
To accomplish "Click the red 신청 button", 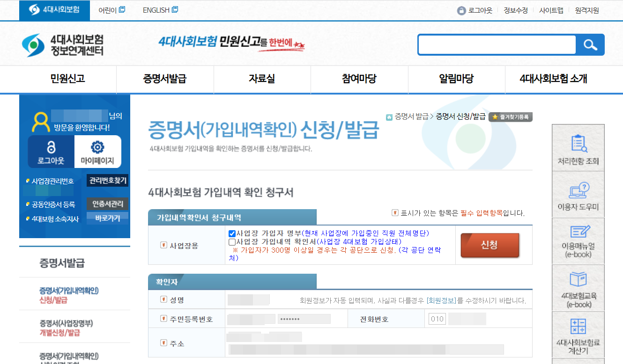I will [x=490, y=245].
